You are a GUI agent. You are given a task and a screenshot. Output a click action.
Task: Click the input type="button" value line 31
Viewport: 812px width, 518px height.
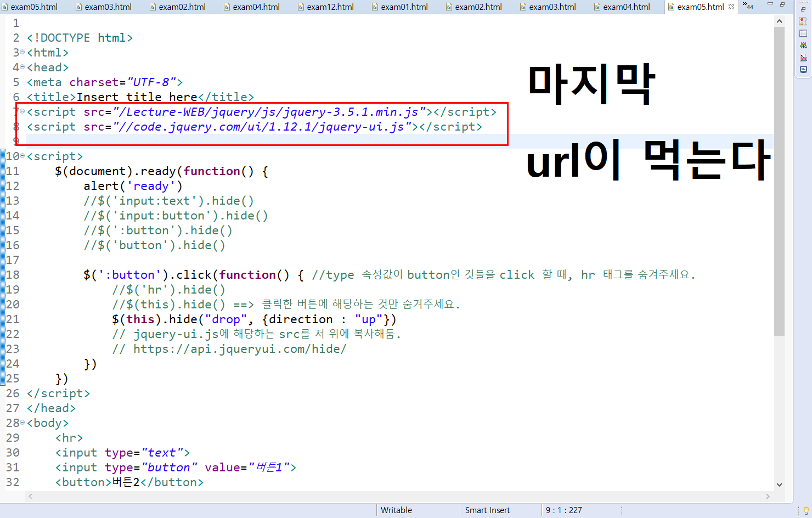176,468
